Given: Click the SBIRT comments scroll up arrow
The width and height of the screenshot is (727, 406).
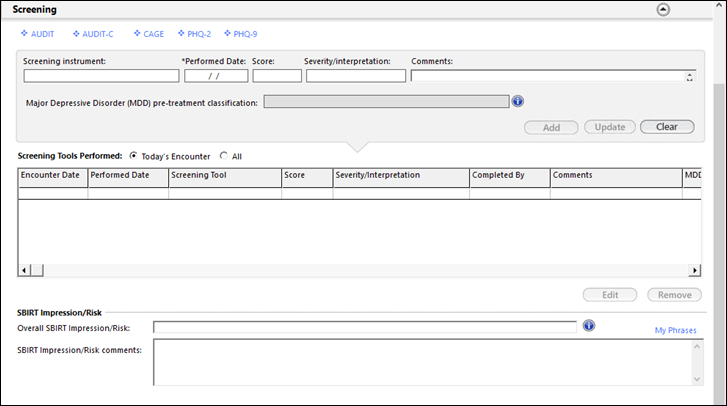Looking at the screenshot, I should (x=697, y=346).
